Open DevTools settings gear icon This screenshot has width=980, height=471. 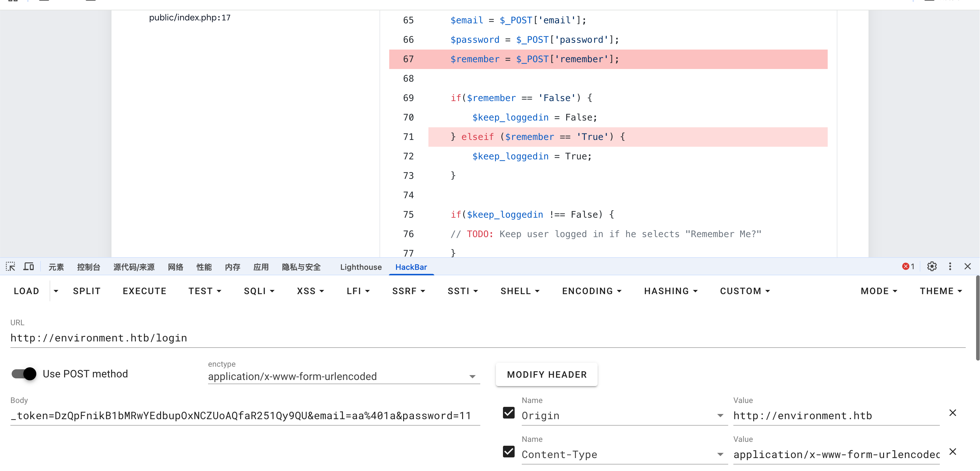932,267
